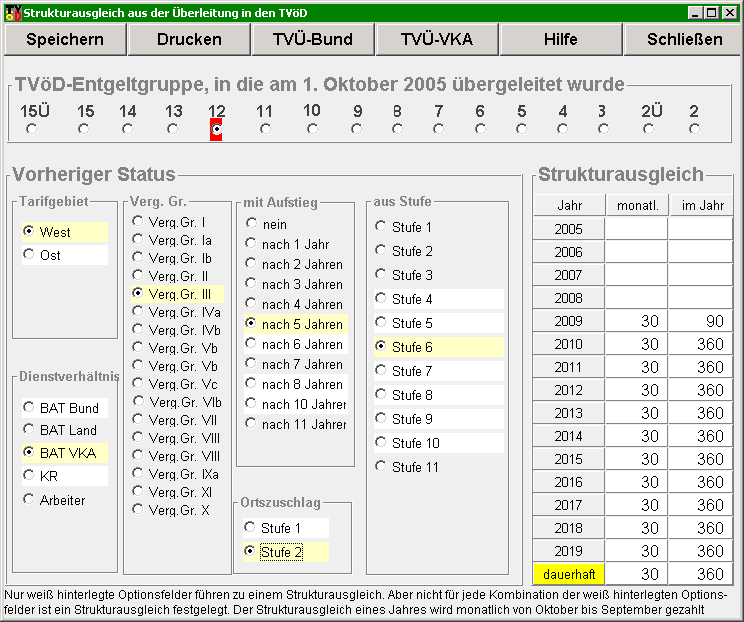The height and width of the screenshot is (622, 744).
Task: Open the TVÜ-Bund button
Action: pos(313,39)
